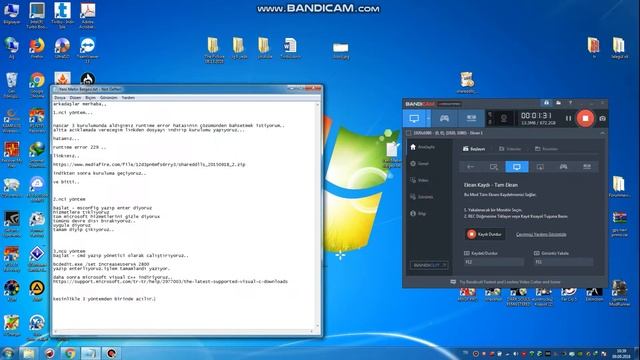Switch to Bandicam via its taskbar button
640x360 pixels.
111,353
